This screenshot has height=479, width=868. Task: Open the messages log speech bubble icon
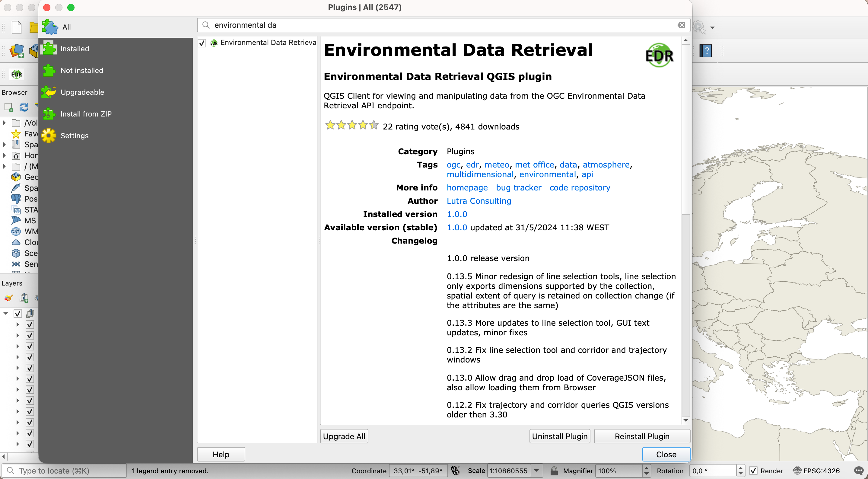point(859,471)
